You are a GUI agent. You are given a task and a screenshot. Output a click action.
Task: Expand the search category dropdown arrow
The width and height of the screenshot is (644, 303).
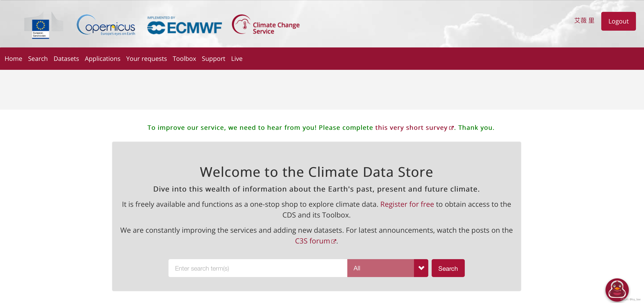[x=421, y=268]
